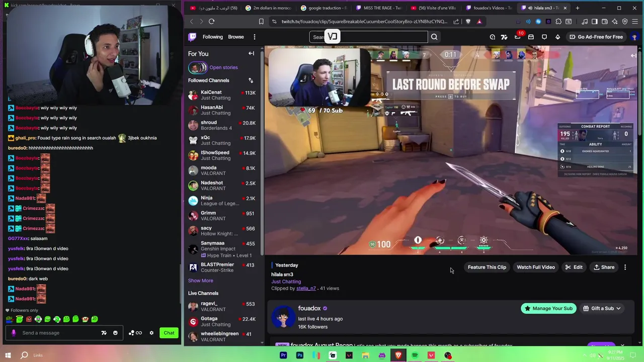Click the Brave Shields lion icon

[468, 22]
